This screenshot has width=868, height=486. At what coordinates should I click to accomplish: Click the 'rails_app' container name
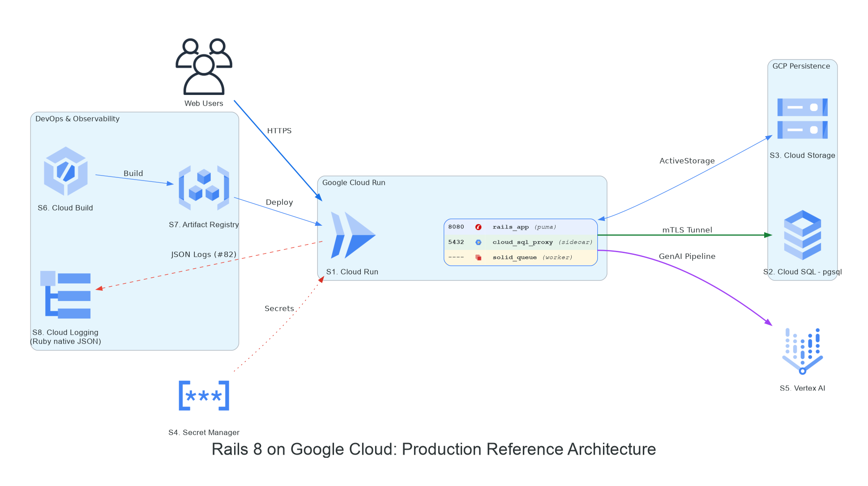[x=511, y=227]
